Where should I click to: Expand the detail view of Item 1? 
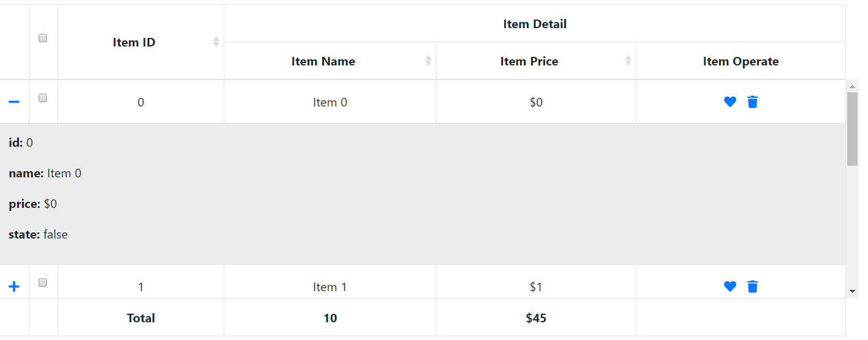point(14,286)
